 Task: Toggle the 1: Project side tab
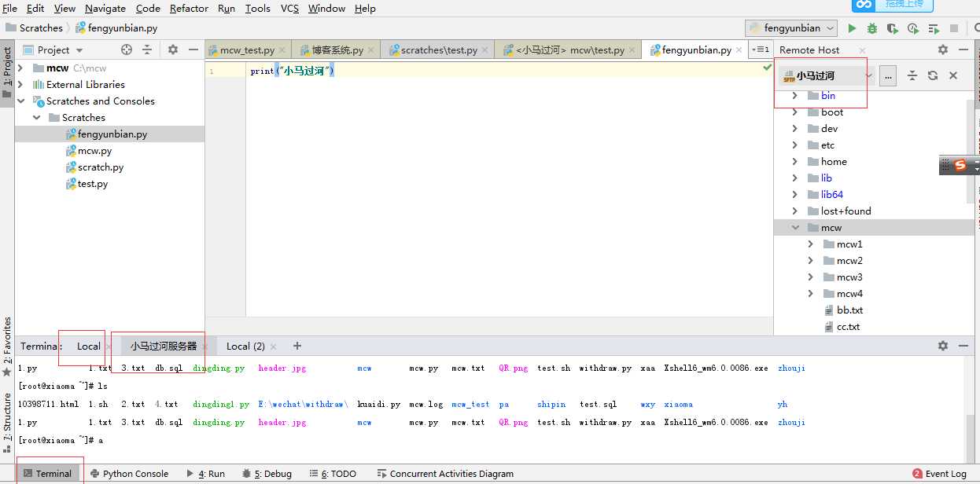click(x=7, y=72)
